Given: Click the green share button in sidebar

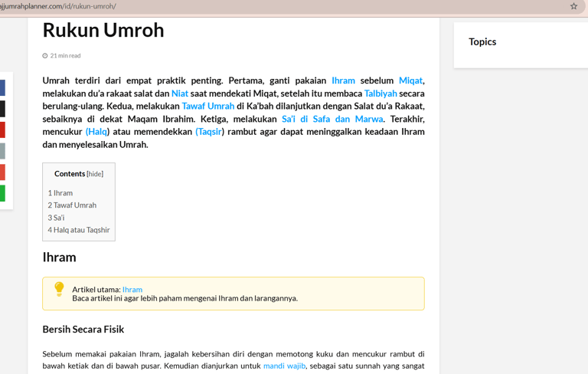Looking at the screenshot, I should [x=2, y=193].
